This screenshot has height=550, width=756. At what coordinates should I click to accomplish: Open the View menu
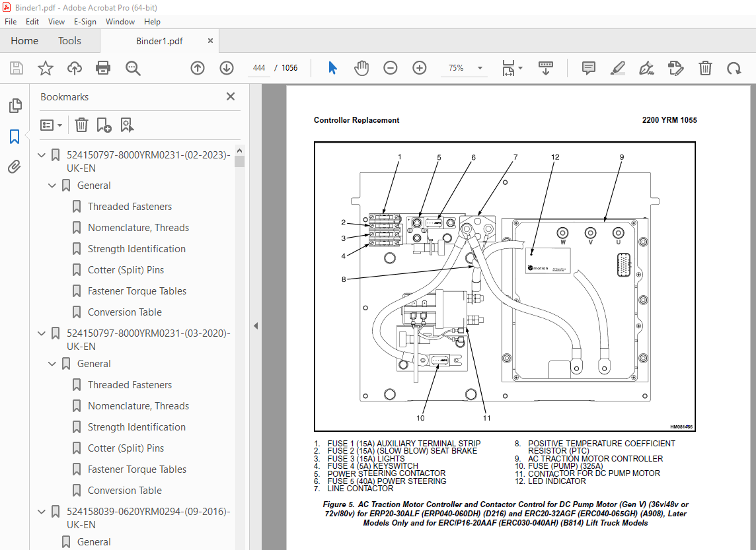click(56, 22)
